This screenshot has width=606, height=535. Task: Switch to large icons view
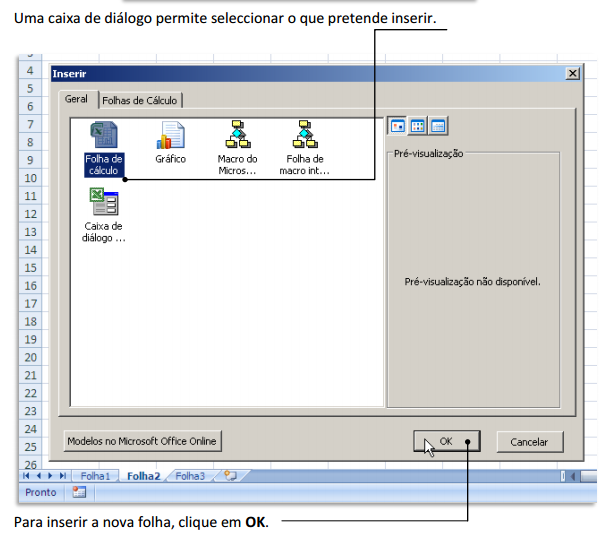[397, 125]
